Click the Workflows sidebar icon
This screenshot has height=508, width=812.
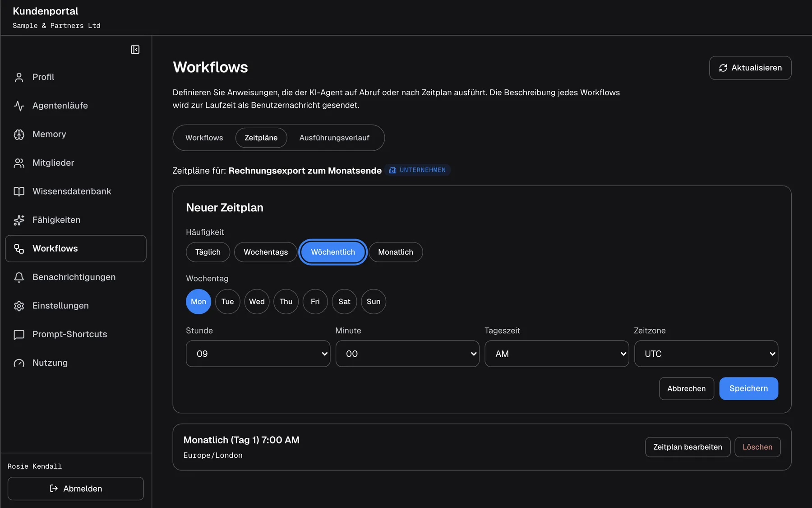click(x=19, y=248)
